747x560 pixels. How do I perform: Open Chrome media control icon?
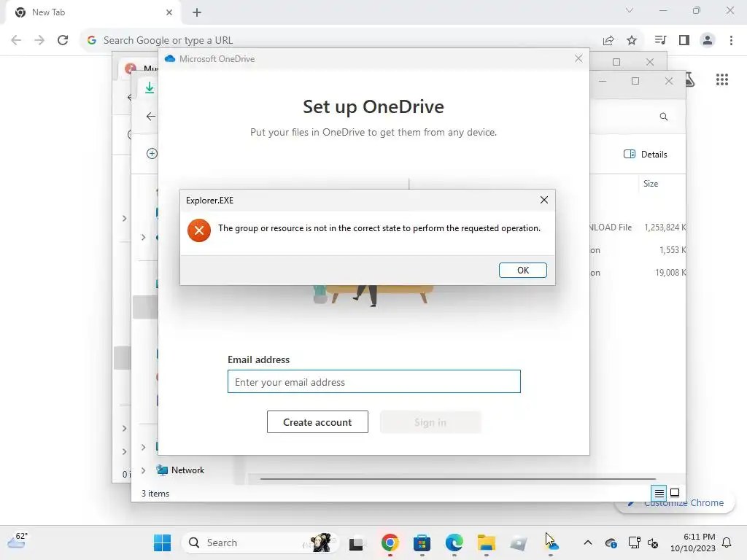tap(660, 40)
